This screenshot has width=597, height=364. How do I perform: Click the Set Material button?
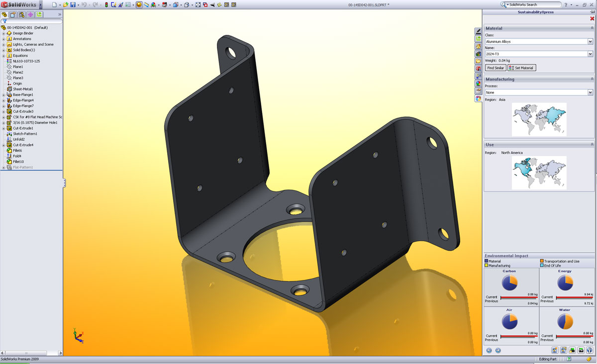pyautogui.click(x=521, y=68)
